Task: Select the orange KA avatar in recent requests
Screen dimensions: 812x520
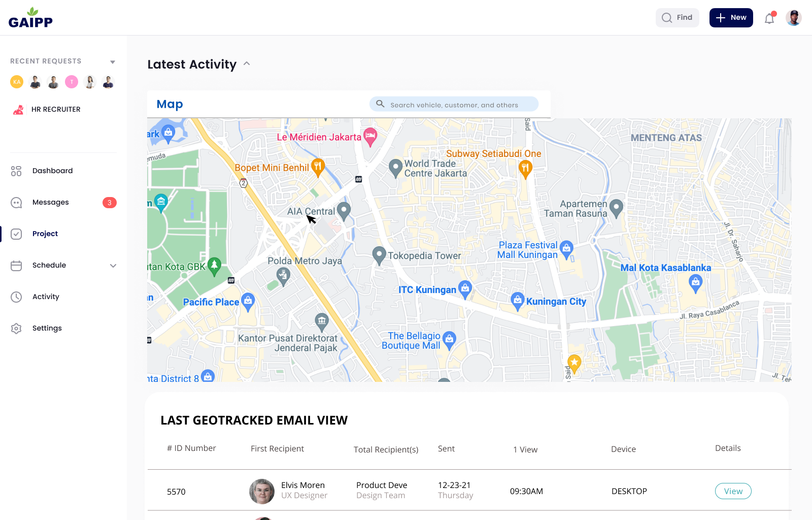Action: 17,82
